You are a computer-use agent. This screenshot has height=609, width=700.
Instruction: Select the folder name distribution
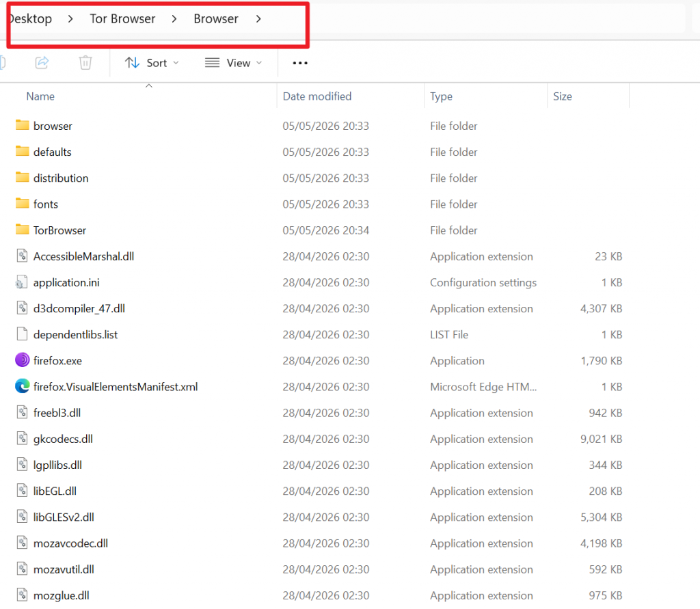(61, 178)
